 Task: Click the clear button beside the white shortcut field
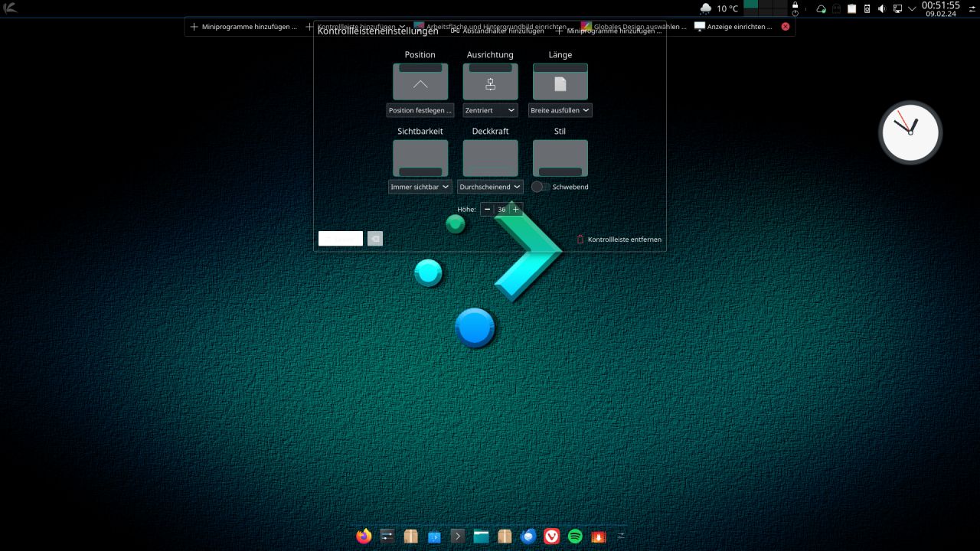374,239
